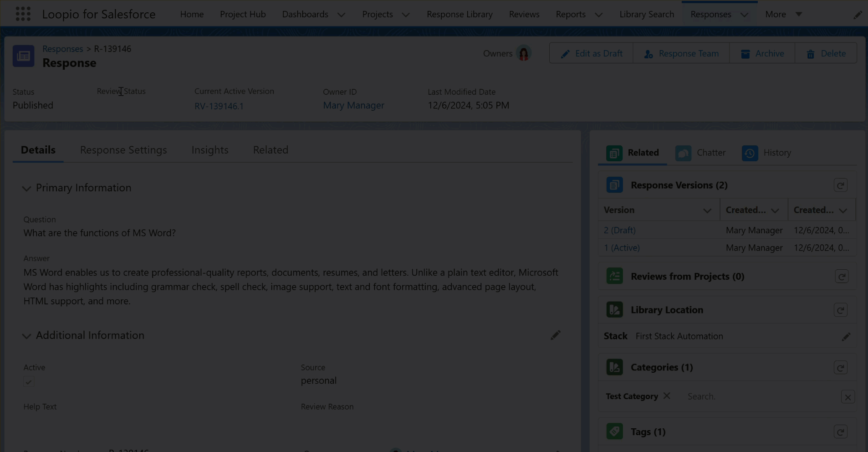Click the Owners avatar
The height and width of the screenshot is (452, 868).
[x=524, y=54]
